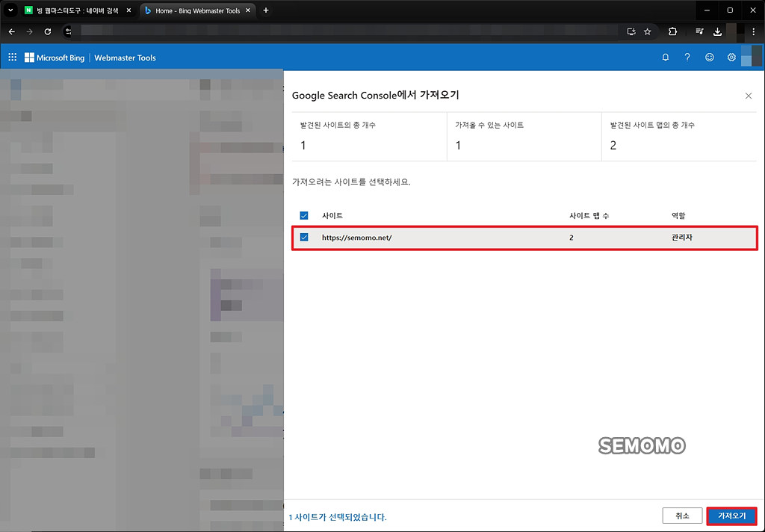
Task: Open the Microsoft apps grid launcher
Action: tap(13, 58)
